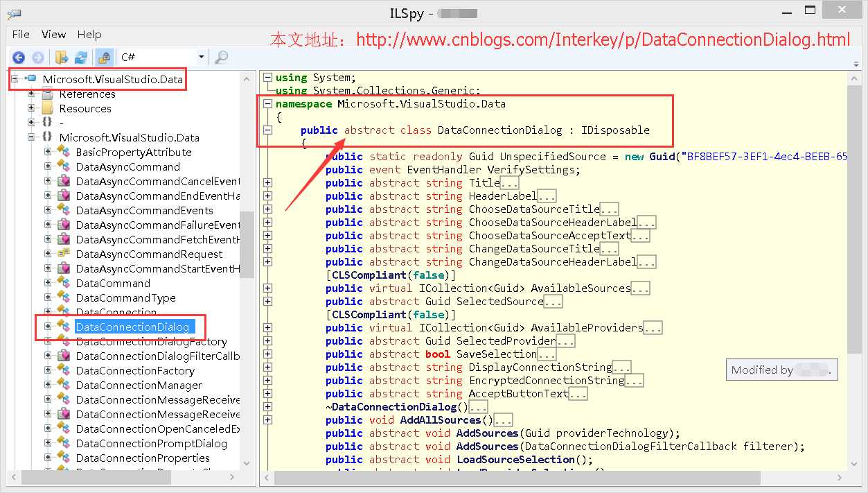Click the DataAsyncCommandEvents class icon
Viewport: 868px width, 493px height.
pos(64,210)
